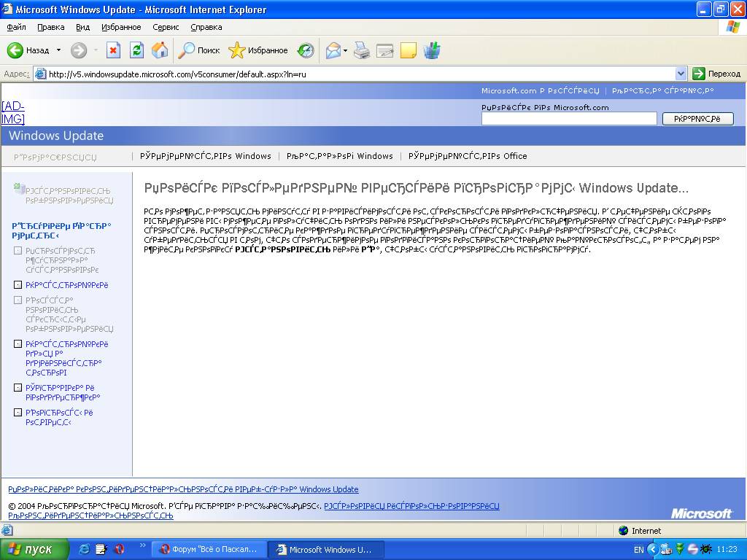747x560 pixels.
Task: Click the Windows flag logo beside menu bar
Action: coord(732,27)
